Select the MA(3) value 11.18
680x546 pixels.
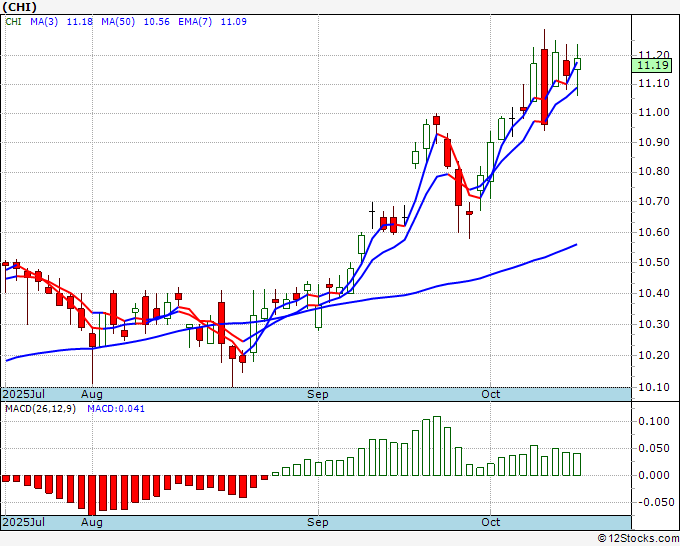79,21
